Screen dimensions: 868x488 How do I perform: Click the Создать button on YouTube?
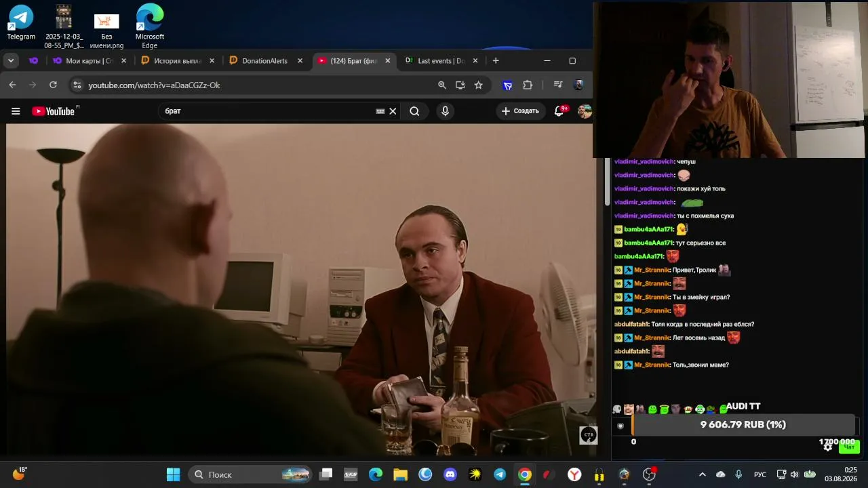click(520, 111)
